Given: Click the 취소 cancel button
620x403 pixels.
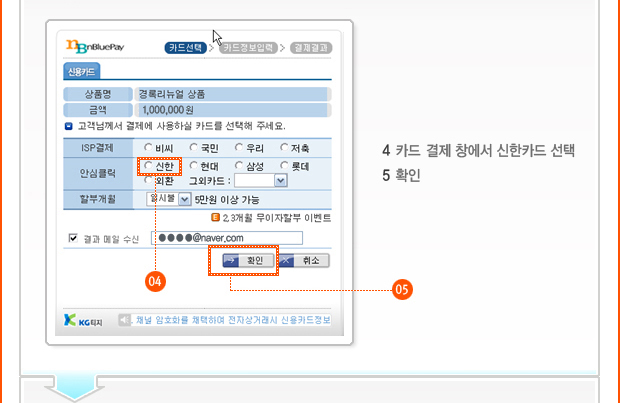Looking at the screenshot, I should click(304, 261).
